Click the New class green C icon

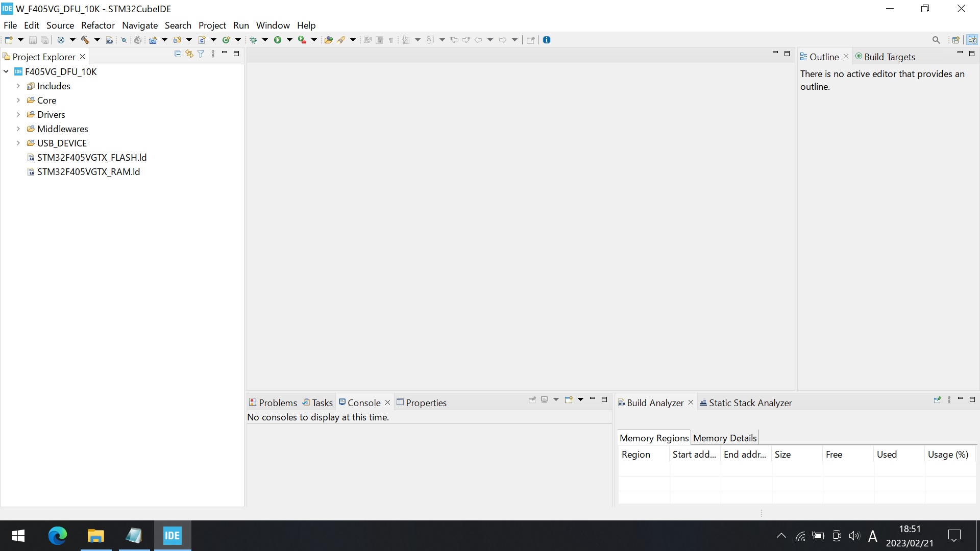[226, 40]
